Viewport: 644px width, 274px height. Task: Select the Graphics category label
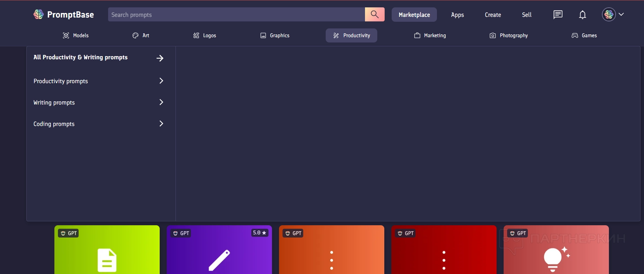280,36
